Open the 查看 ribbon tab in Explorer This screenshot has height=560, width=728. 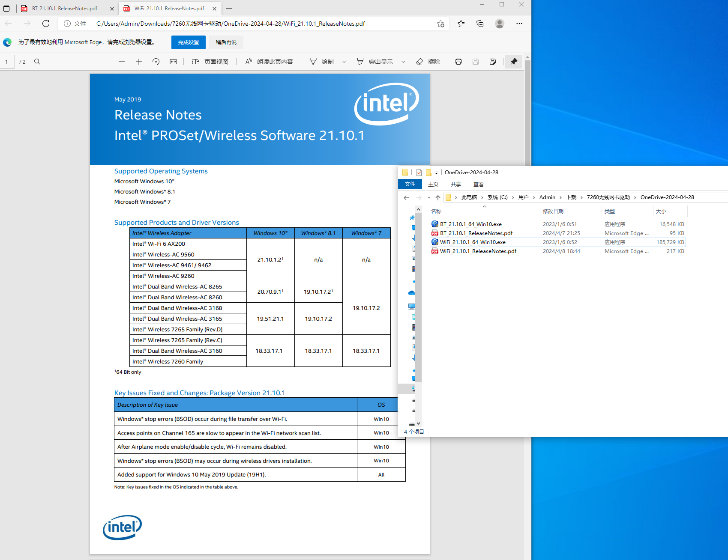point(479,184)
